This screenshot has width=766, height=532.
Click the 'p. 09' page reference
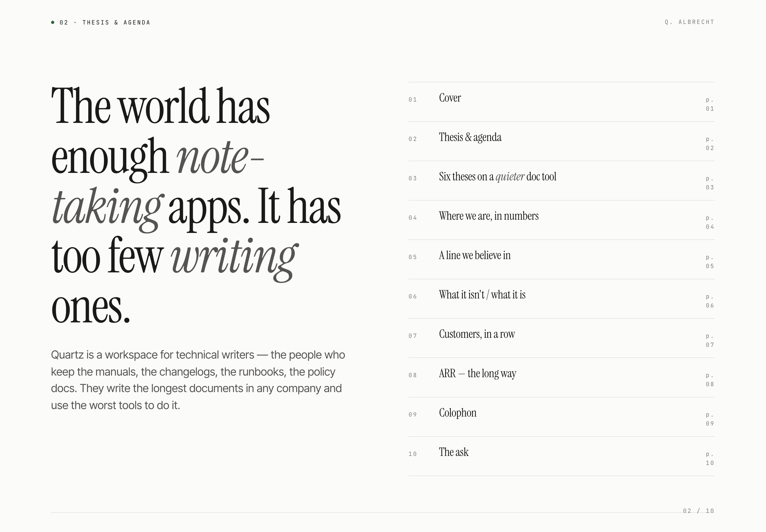710,419
